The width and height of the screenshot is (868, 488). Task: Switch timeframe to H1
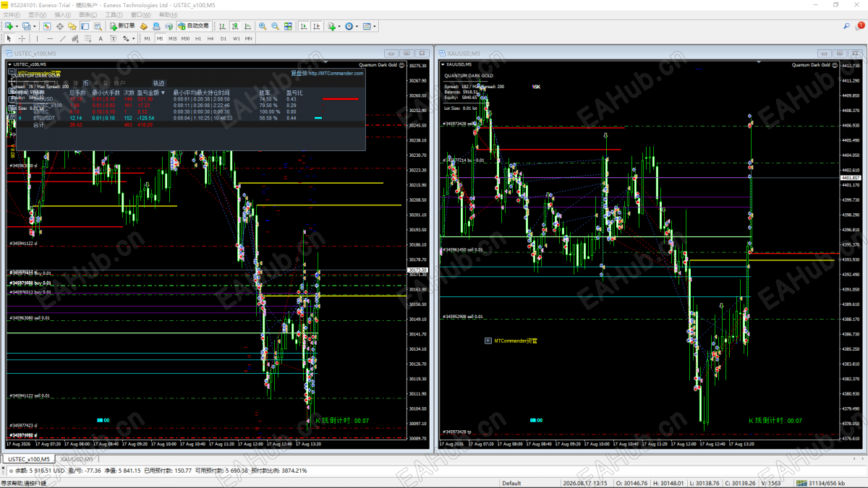click(198, 38)
